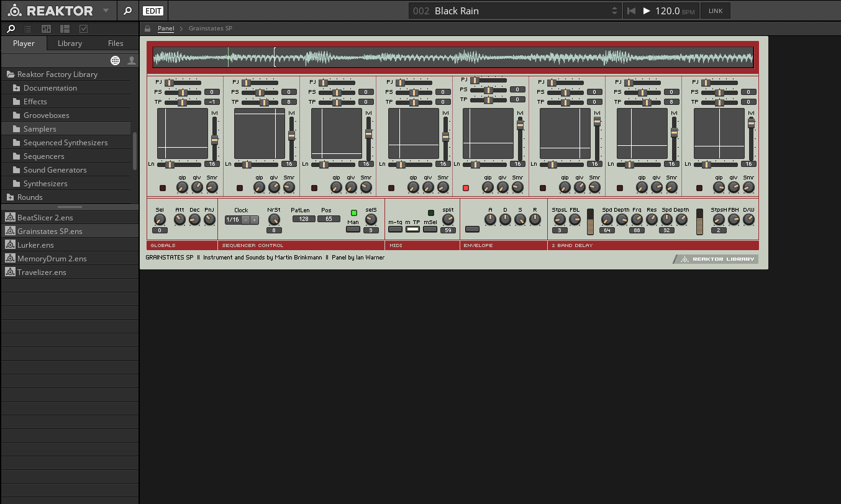Click the PatLen value field 128
Image resolution: width=841 pixels, height=504 pixels.
click(304, 219)
